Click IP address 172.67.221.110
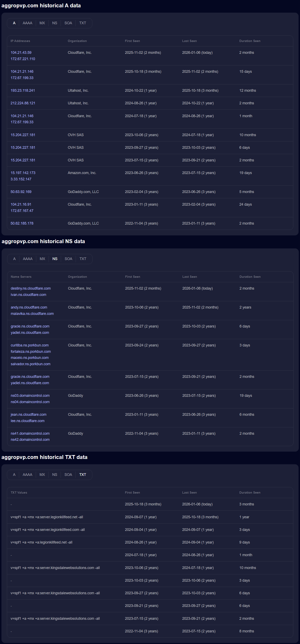 23,59
